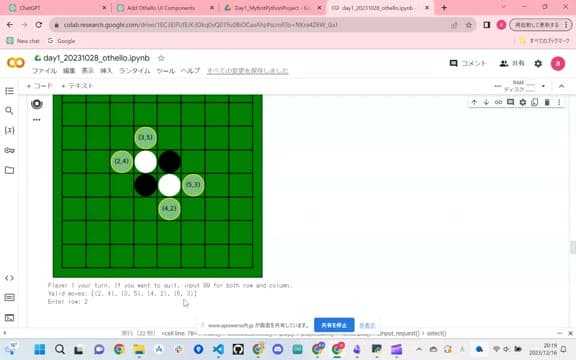Viewport: 576px width, 360px height.
Task: Open a new browser tab
Action: click(x=444, y=7)
